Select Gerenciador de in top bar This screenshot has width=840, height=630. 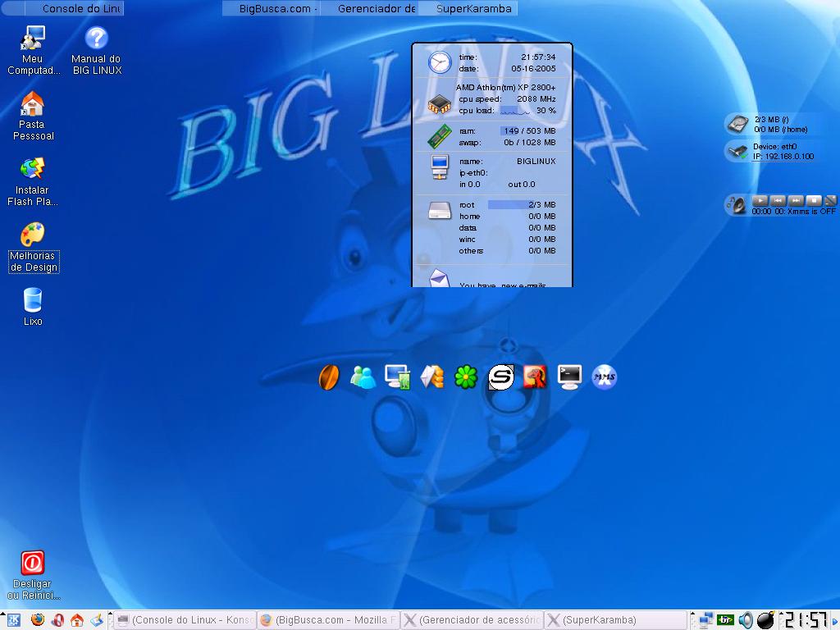(x=370, y=8)
